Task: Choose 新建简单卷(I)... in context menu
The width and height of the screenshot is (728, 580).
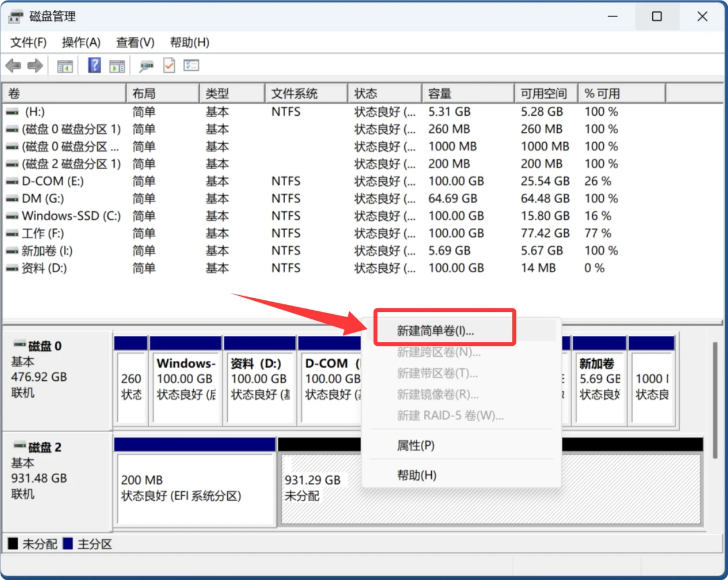Action: (x=435, y=331)
